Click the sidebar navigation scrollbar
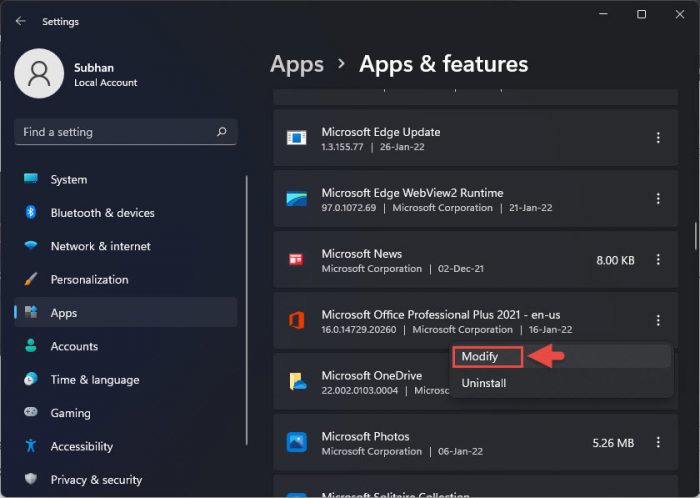700x498 pixels. click(247, 310)
